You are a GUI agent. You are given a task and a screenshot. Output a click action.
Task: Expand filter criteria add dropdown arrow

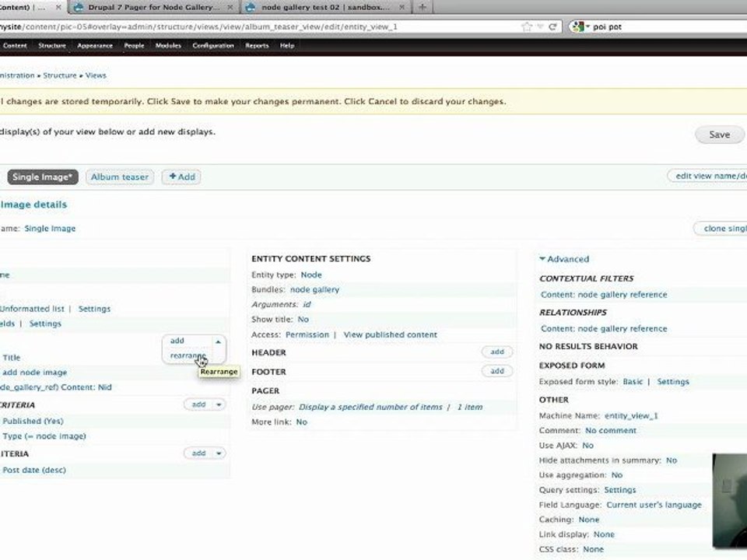(219, 404)
